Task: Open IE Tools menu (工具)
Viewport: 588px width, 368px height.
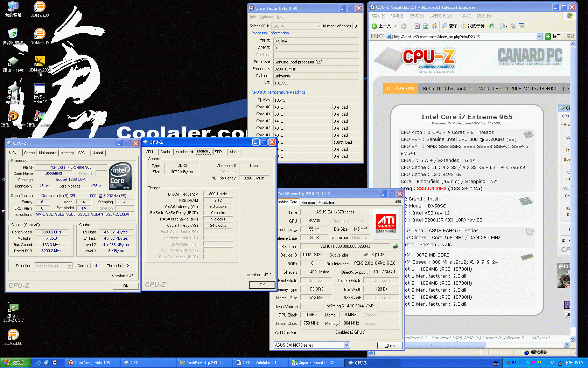Action: (464, 16)
